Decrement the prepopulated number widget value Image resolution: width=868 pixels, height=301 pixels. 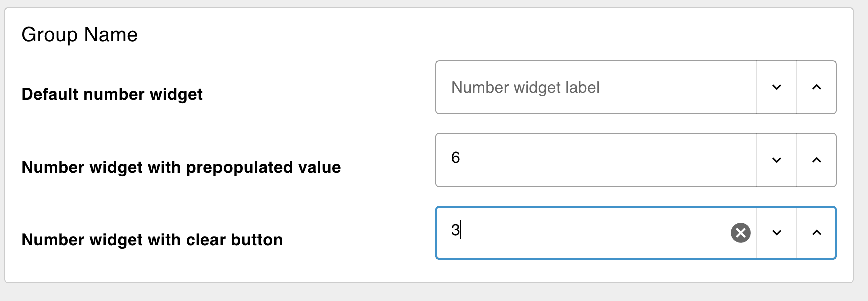777,160
